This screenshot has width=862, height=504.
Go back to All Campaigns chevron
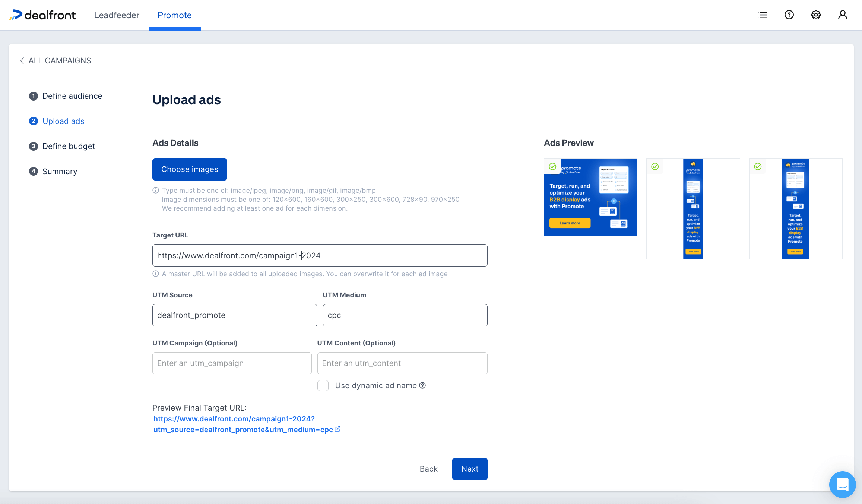click(22, 61)
